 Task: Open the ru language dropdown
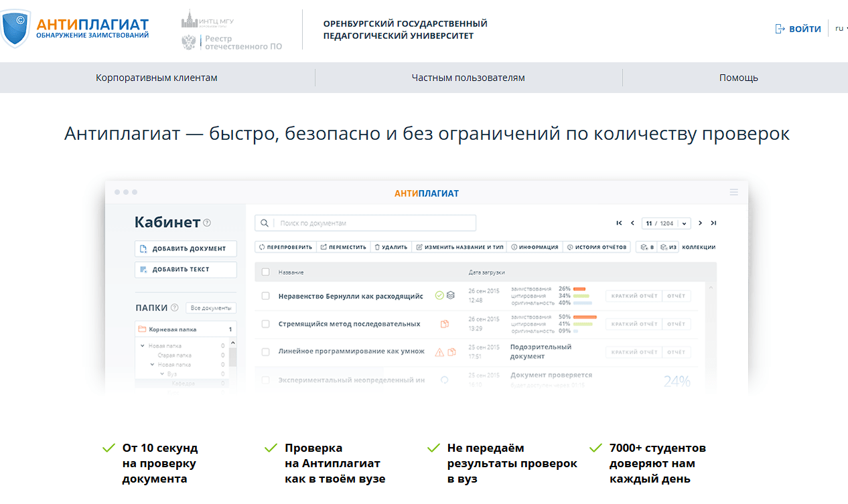pyautogui.click(x=841, y=28)
